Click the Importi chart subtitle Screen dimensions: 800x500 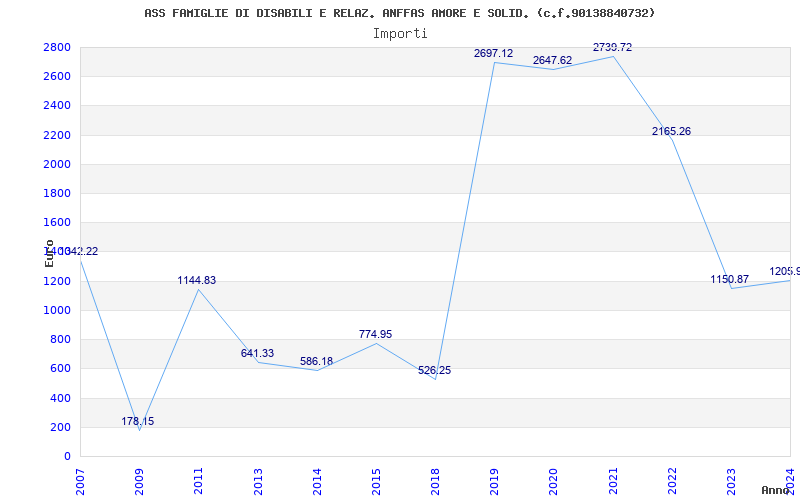point(400,34)
